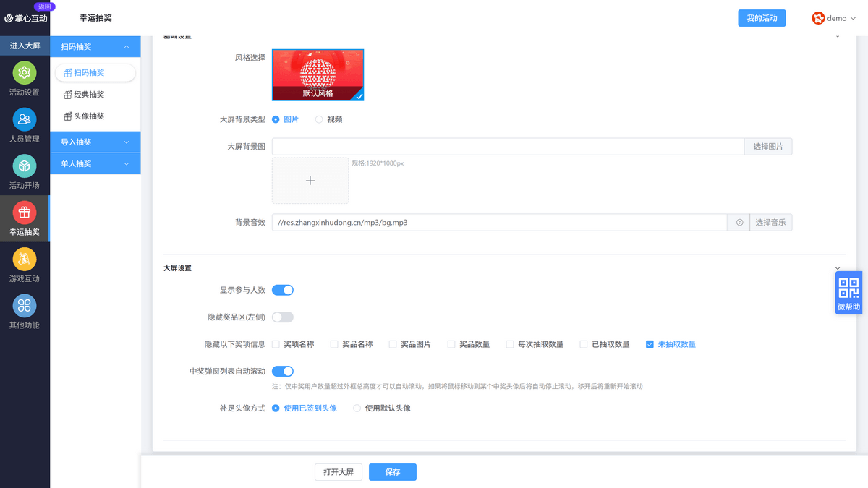This screenshot has width=868, height=488.
Task: Click the 我的活动 button
Action: pyautogui.click(x=762, y=18)
